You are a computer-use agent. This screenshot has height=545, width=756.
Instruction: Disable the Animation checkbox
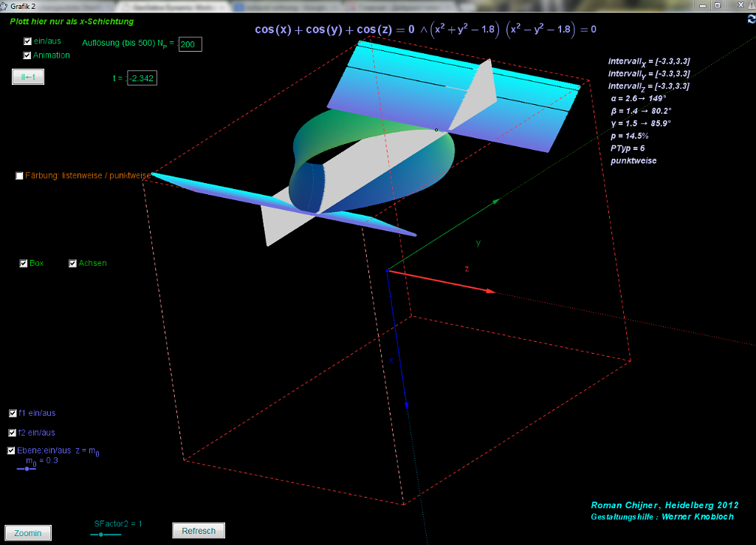click(x=27, y=55)
